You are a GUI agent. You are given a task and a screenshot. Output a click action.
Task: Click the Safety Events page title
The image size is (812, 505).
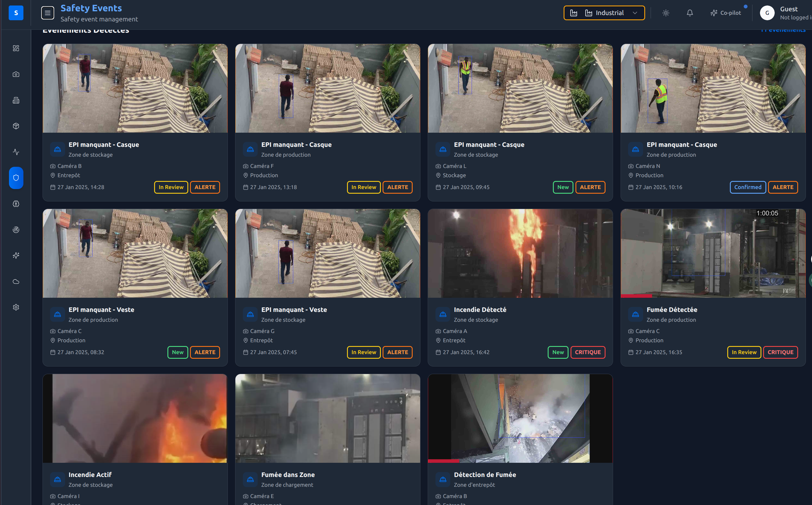[x=91, y=8]
